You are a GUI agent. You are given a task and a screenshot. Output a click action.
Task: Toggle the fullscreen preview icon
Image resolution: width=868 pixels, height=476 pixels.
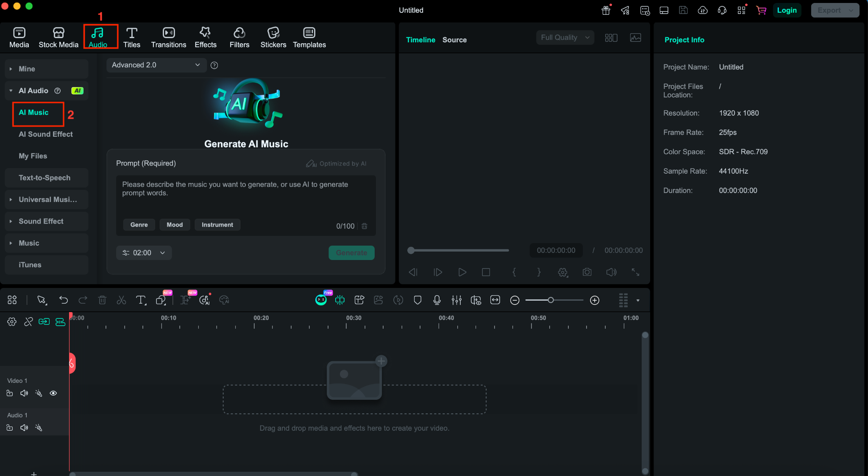coord(635,272)
